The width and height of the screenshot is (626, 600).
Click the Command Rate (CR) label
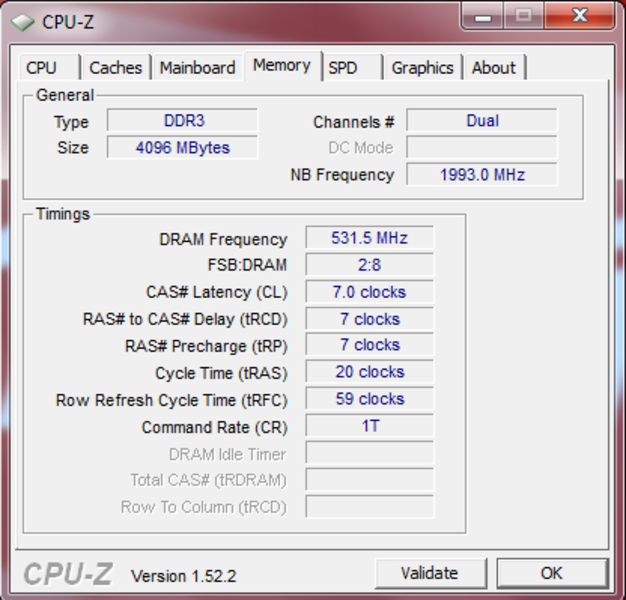[215, 428]
